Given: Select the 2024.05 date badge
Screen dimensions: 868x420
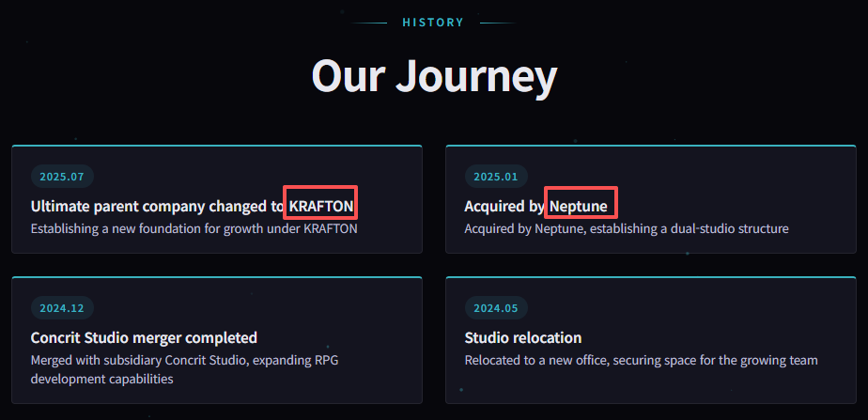Looking at the screenshot, I should pyautogui.click(x=496, y=308).
